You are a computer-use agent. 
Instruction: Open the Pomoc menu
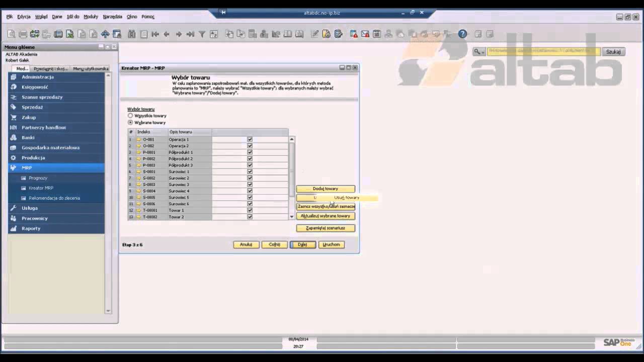click(x=148, y=17)
